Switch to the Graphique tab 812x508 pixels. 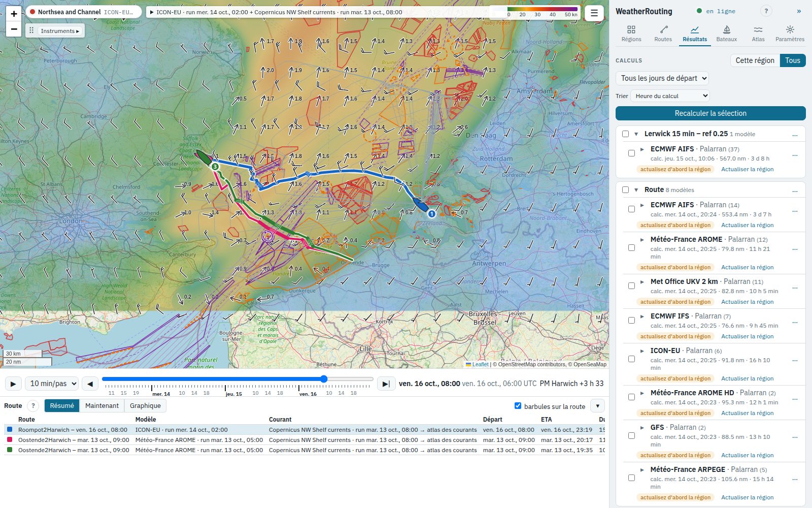145,405
